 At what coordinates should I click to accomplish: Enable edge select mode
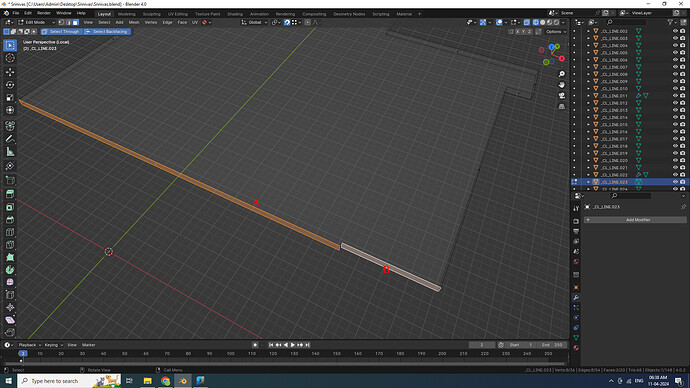click(69, 22)
